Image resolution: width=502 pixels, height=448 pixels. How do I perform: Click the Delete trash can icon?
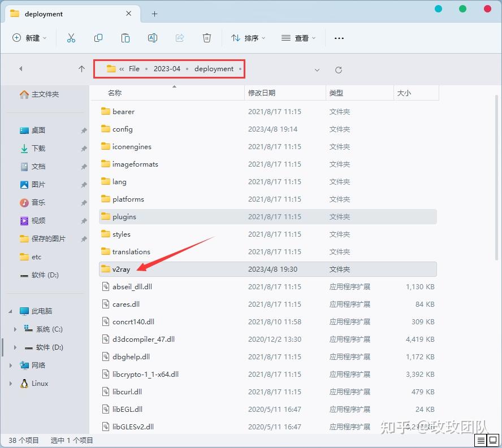click(x=207, y=38)
